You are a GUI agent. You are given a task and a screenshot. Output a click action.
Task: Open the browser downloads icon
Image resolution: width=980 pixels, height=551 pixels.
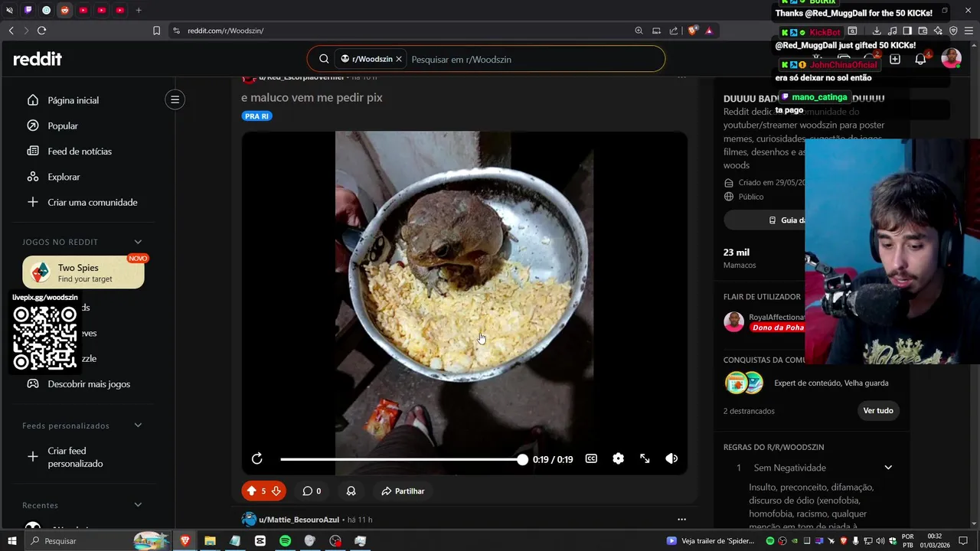point(877,31)
